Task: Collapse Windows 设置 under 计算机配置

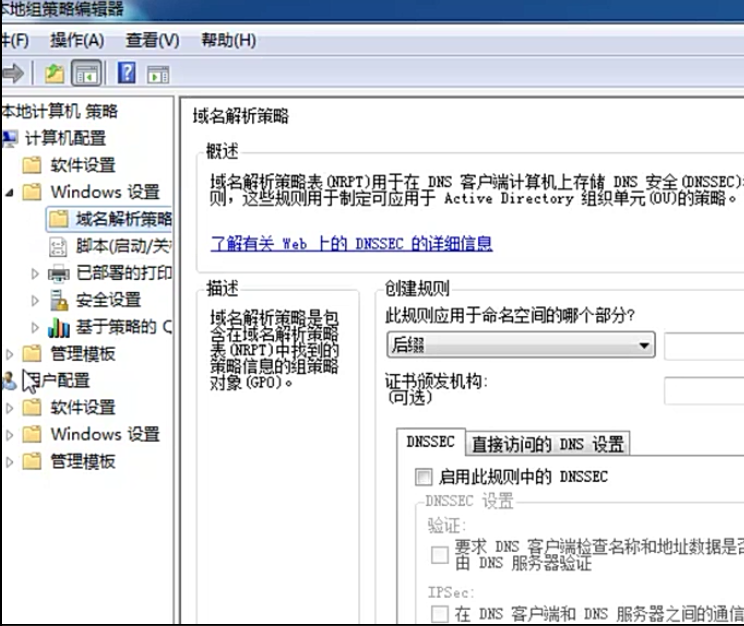Action: pyautogui.click(x=9, y=192)
